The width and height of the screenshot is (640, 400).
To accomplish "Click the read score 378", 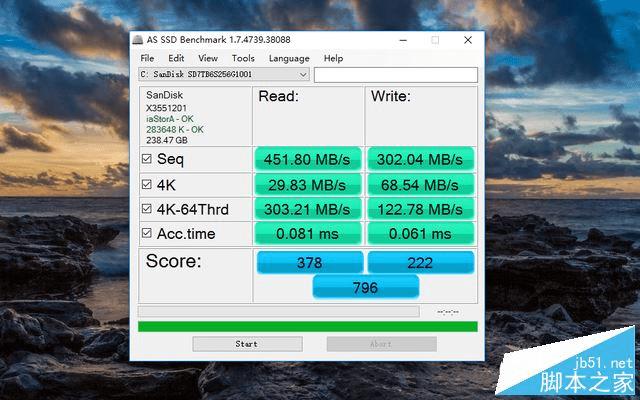I will point(309,262).
